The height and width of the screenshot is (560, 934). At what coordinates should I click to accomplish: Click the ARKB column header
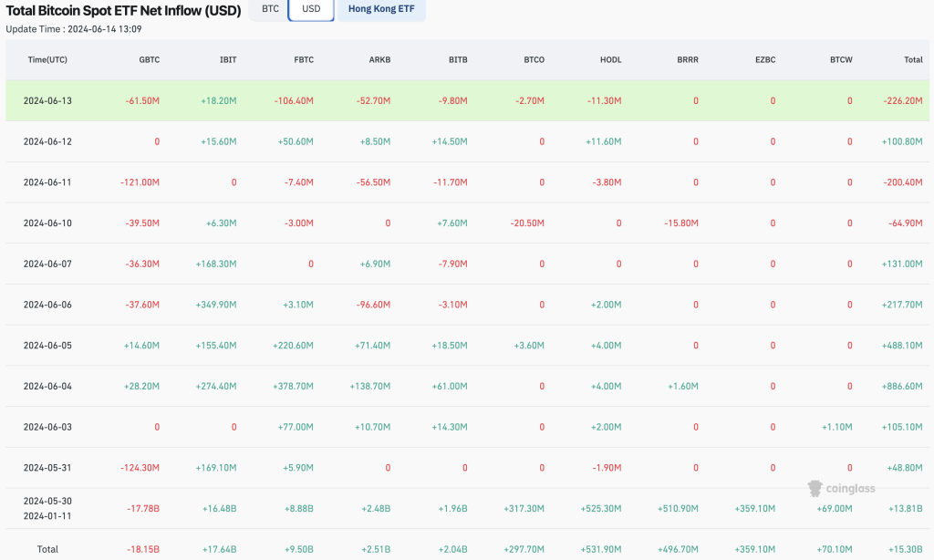(x=379, y=59)
